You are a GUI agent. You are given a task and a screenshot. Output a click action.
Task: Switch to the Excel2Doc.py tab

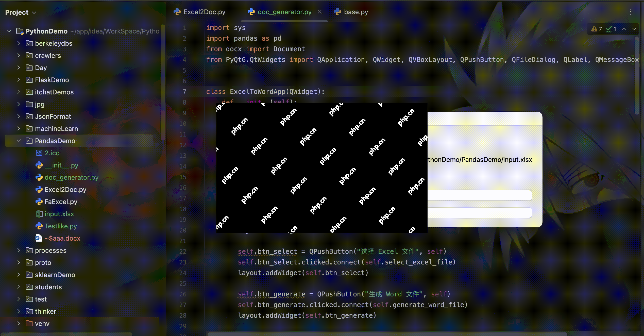(x=200, y=12)
